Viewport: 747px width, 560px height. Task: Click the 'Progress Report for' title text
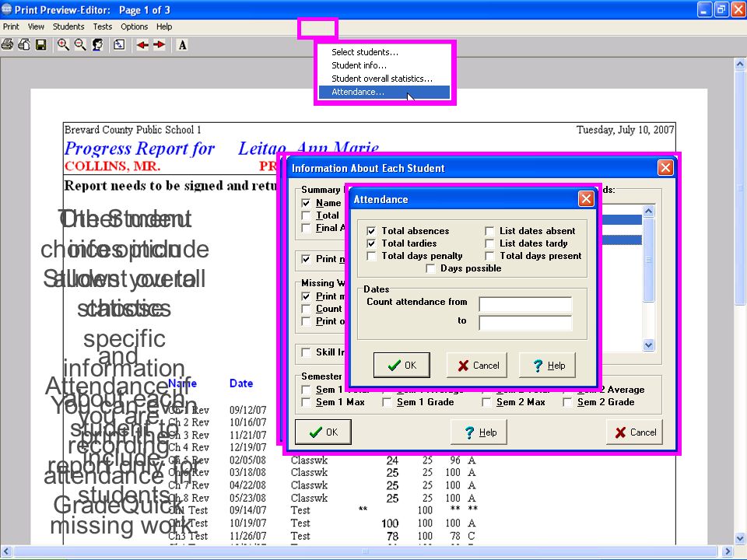pos(139,149)
